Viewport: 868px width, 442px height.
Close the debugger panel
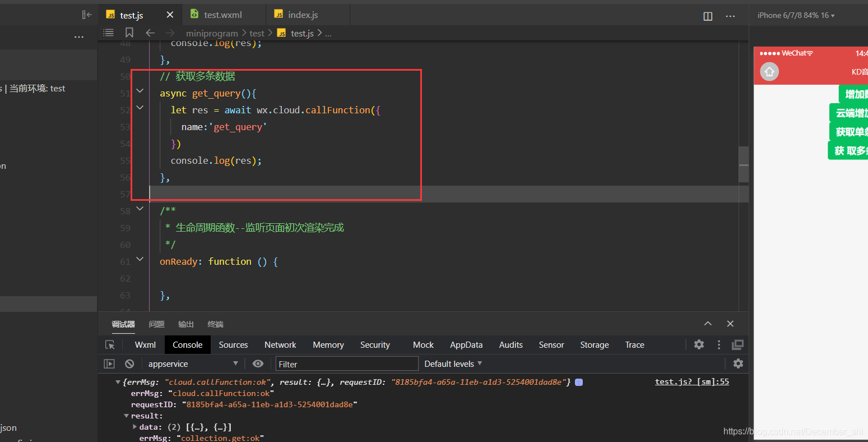coord(730,324)
